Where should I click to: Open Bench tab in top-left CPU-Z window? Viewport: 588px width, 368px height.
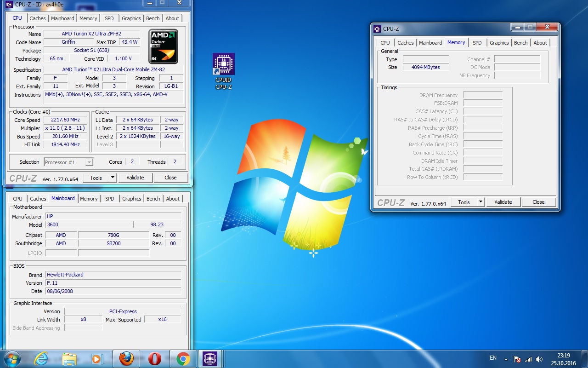(153, 18)
